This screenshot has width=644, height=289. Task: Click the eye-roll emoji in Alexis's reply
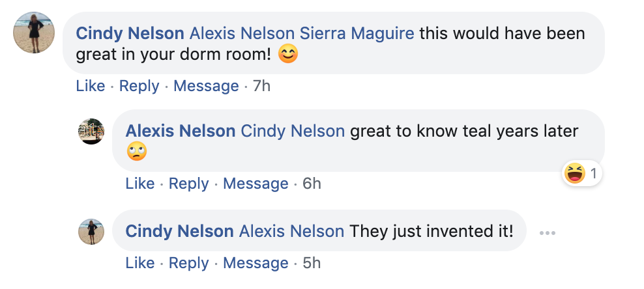point(136,152)
